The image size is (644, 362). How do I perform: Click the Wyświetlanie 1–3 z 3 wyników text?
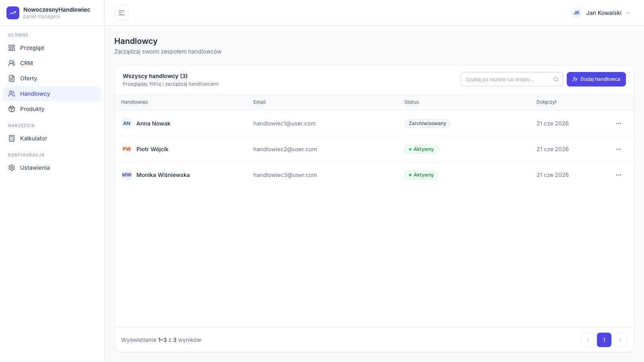pos(161,340)
